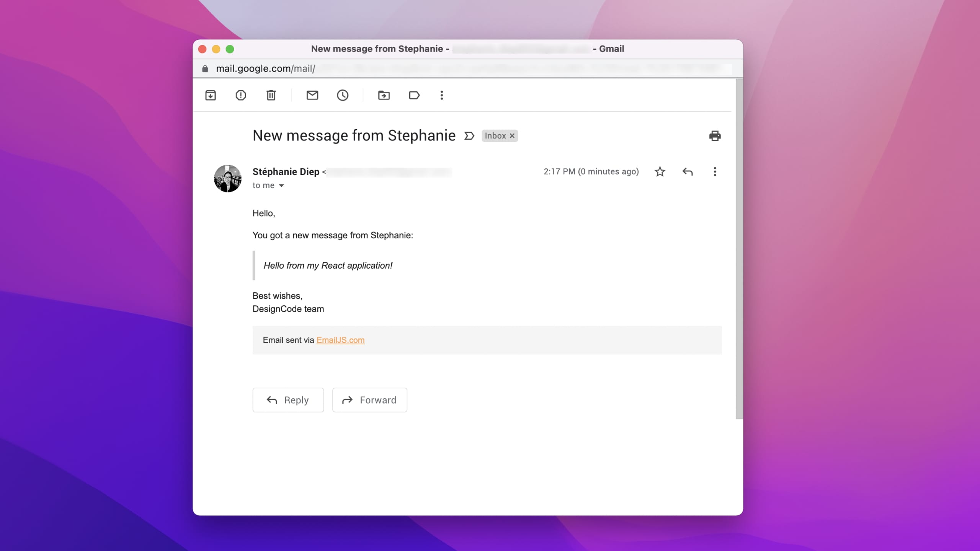Mark as unread using the envelope icon

pyautogui.click(x=312, y=95)
